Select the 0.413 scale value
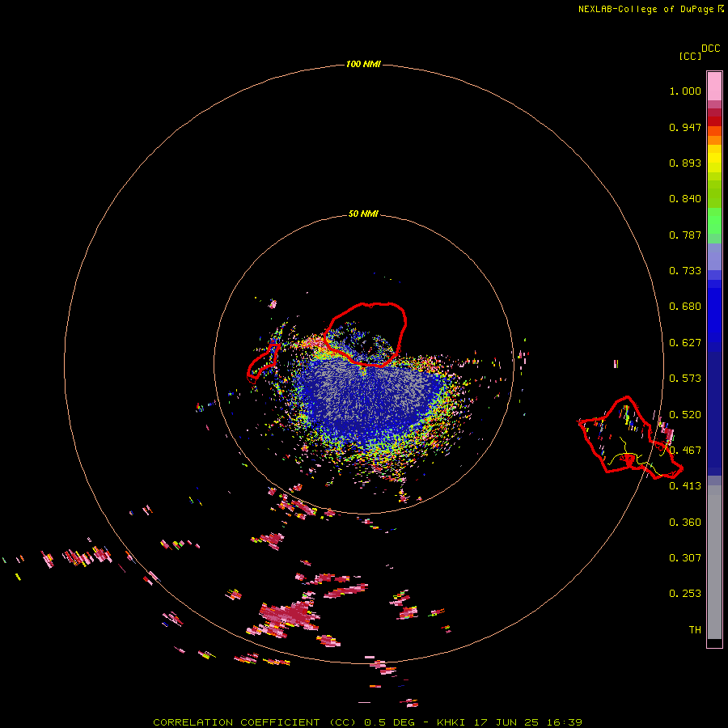This screenshot has width=728, height=728. click(x=685, y=486)
